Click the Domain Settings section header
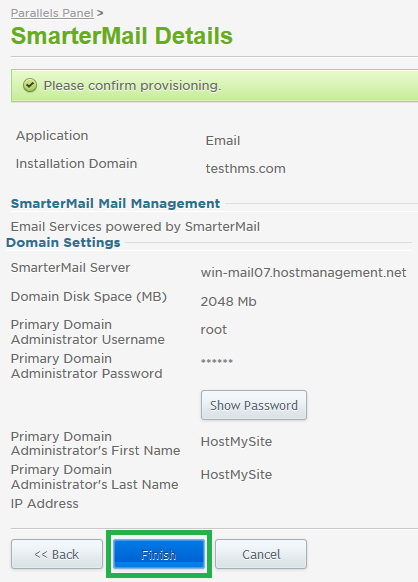Viewport: 418px width, 582px height. pos(63,242)
